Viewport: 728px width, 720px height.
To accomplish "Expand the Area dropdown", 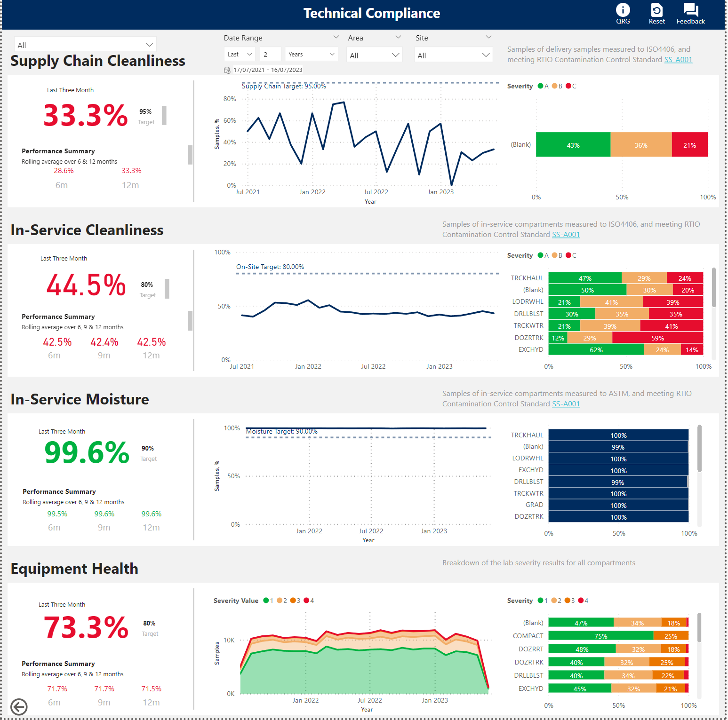I will (375, 55).
